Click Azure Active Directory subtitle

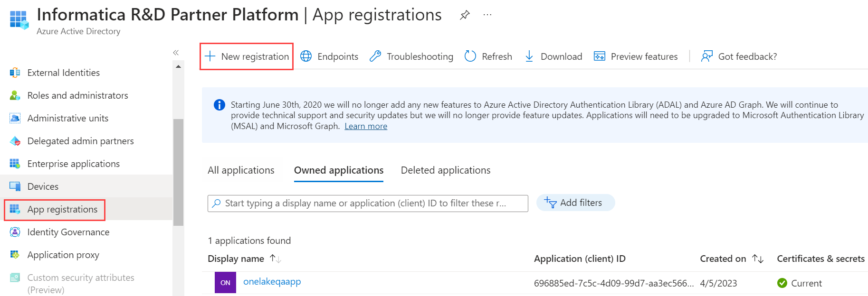click(x=78, y=31)
